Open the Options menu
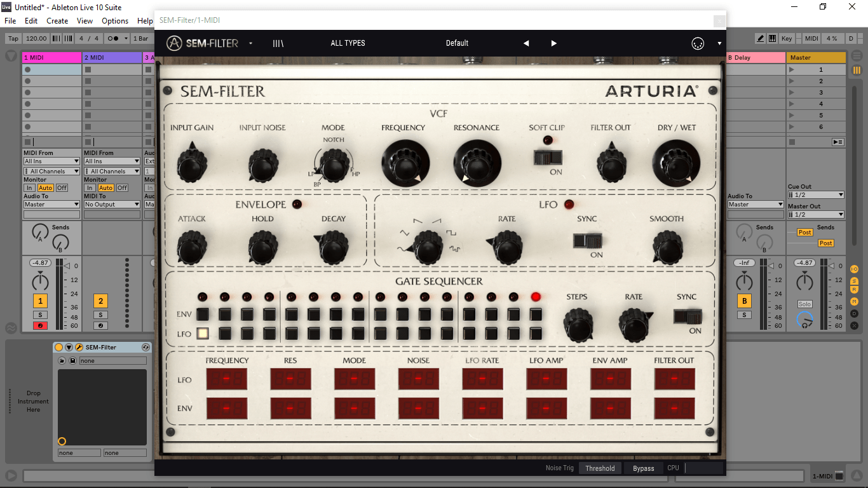 115,21
